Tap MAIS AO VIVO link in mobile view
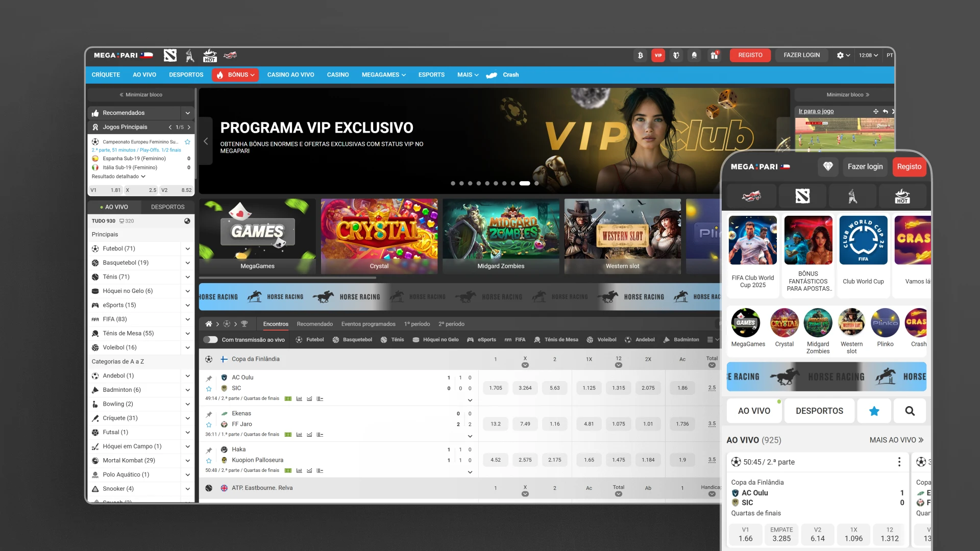Screen dimensions: 980x551 point(896,440)
